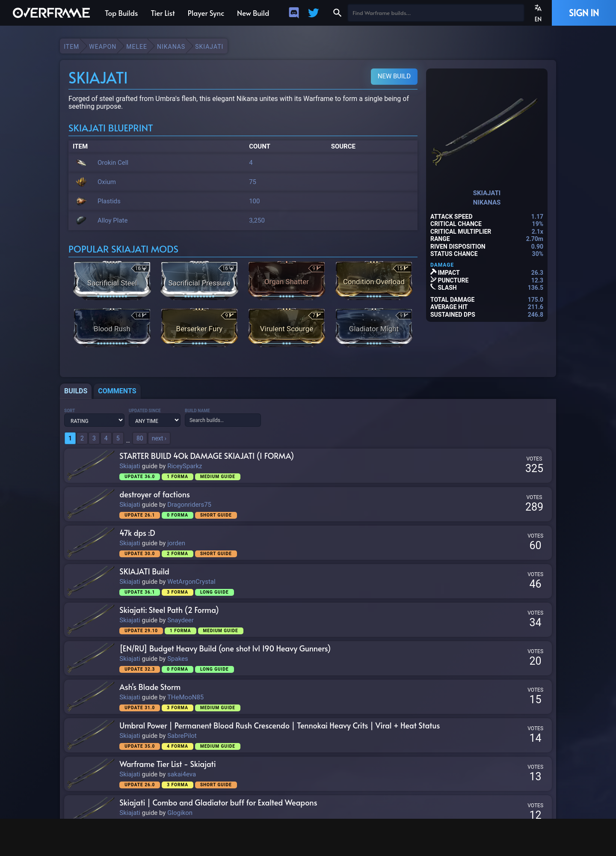Open Ash's Blade Storm build
The width and height of the screenshot is (616, 856).
click(x=150, y=687)
